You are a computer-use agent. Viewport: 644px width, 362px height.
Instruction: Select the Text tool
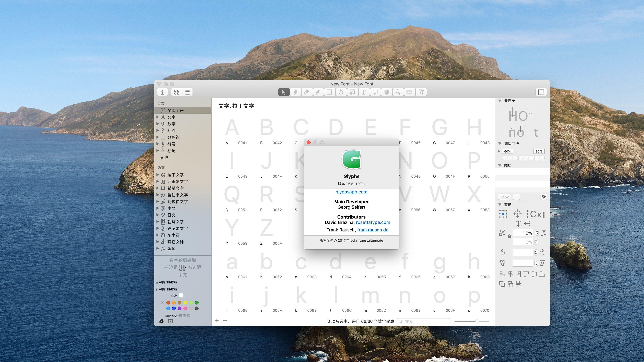pyautogui.click(x=364, y=92)
